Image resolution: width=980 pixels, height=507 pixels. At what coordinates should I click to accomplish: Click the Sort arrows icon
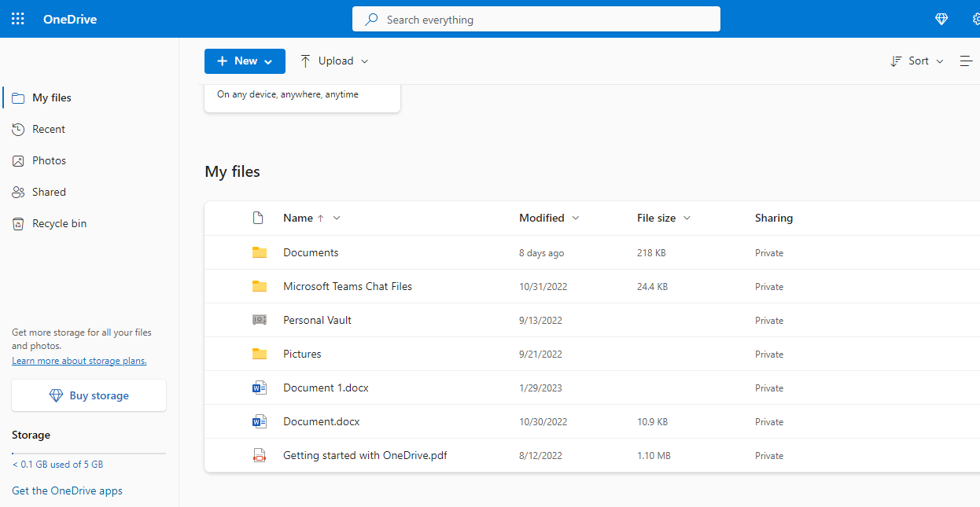pyautogui.click(x=896, y=61)
